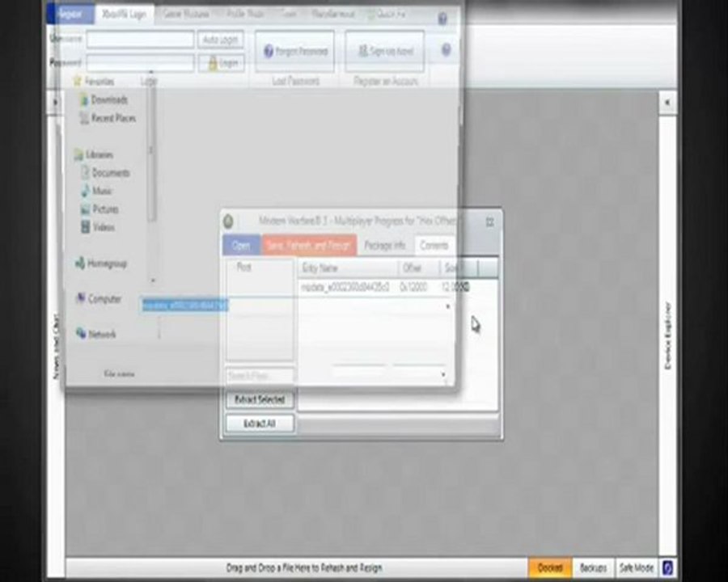Click Save, Rehash, and Resign button
The width and height of the screenshot is (728, 582).
(x=309, y=245)
